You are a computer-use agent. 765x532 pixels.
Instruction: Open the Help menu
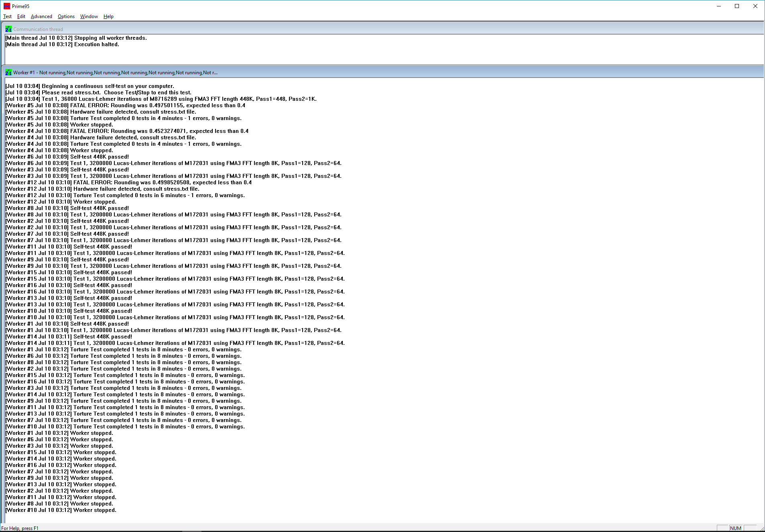[108, 16]
